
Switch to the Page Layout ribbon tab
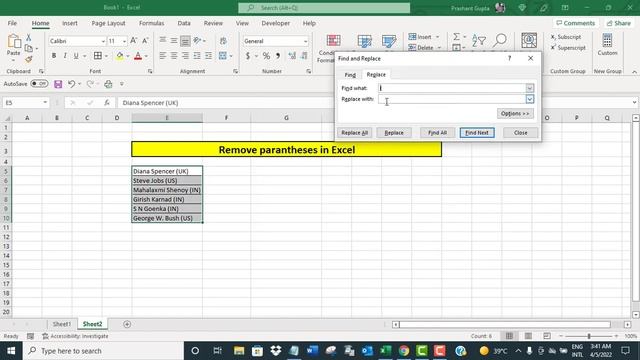pyautogui.click(x=109, y=23)
